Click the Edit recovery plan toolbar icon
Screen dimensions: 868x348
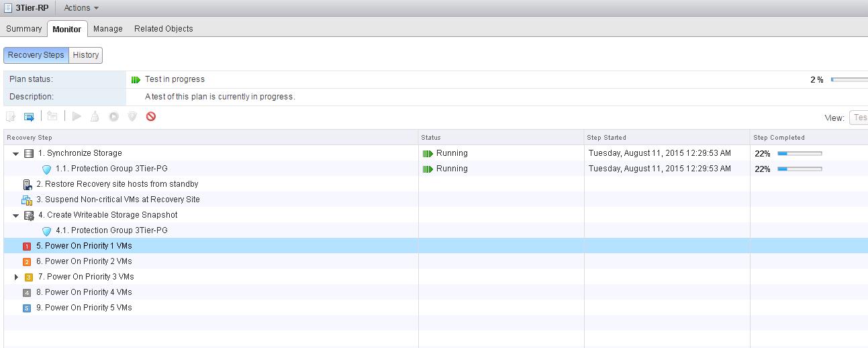point(11,116)
